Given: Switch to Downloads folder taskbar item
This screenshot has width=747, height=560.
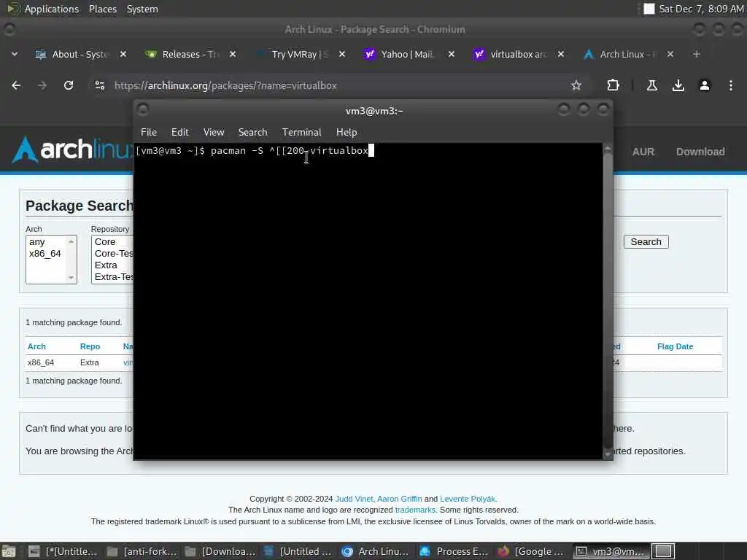Looking at the screenshot, I should click(220, 551).
